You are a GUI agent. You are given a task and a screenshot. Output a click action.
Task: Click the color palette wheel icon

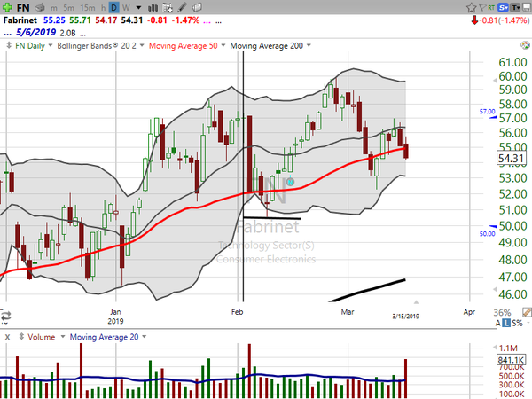[x=525, y=45]
